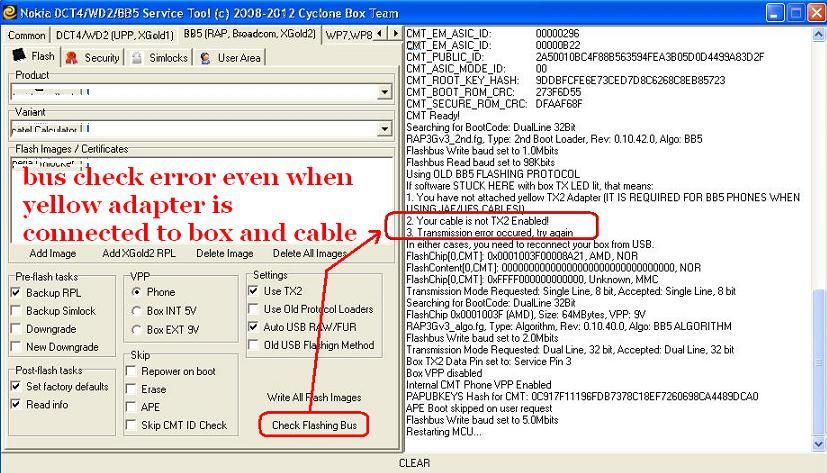This screenshot has height=473, width=827.
Task: Click 'CMT_BOOT_ROM_CRC' log entry
Action: (x=493, y=92)
